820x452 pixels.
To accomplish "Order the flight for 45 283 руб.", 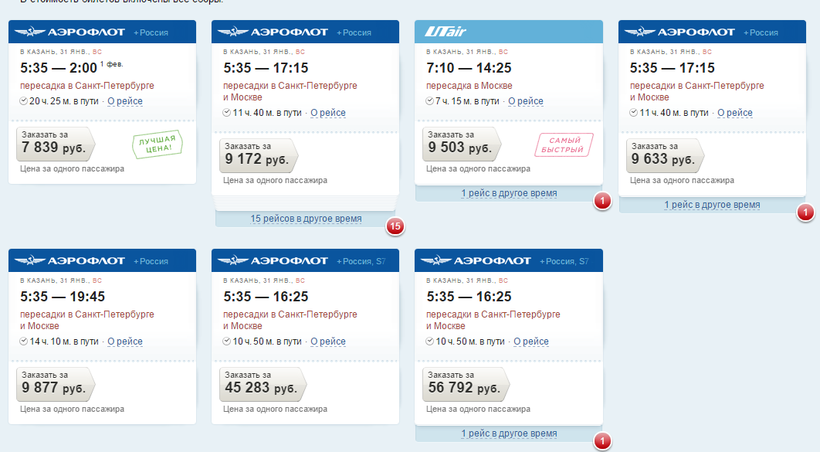I will 263,384.
